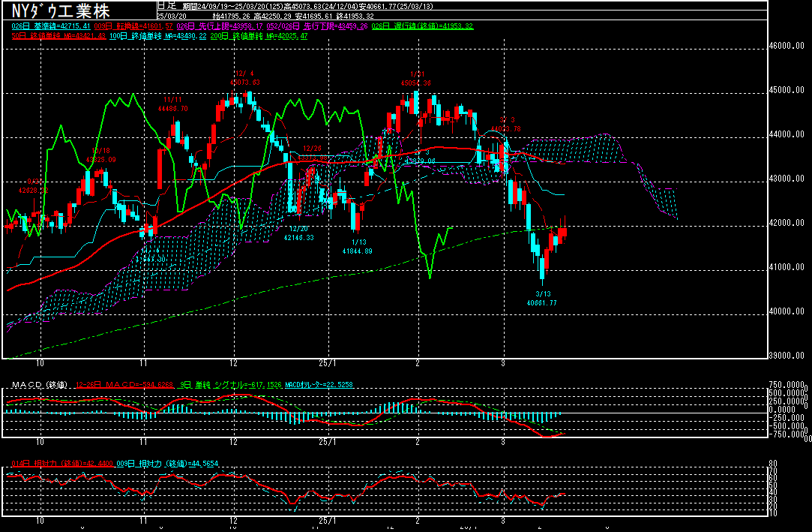Click the 安40661.77(25/03/13) period low text
The height and width of the screenshot is (532, 812).
[x=396, y=7]
